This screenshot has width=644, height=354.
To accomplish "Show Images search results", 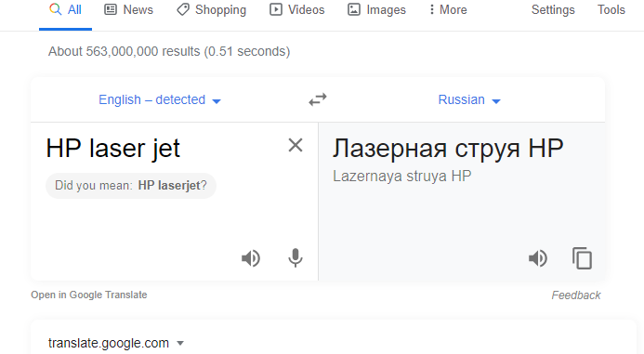I will 376,10.
